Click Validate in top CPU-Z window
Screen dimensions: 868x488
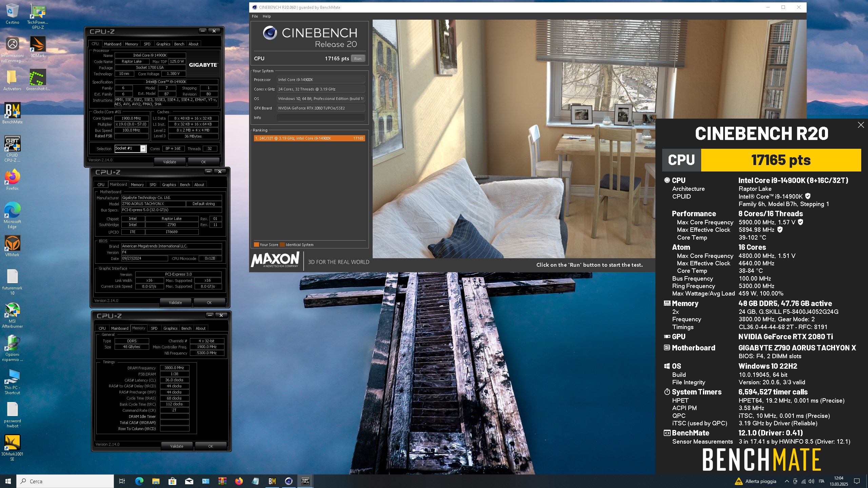tap(170, 162)
